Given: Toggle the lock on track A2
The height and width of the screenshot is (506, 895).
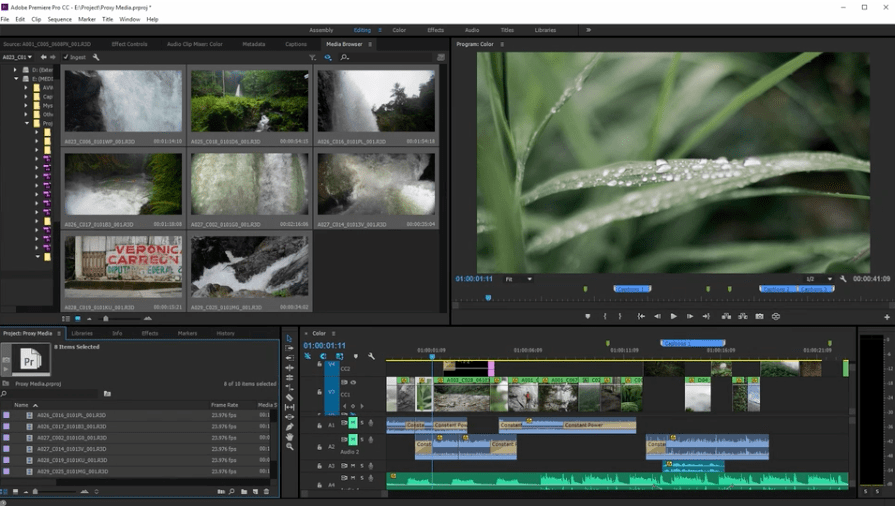Looking at the screenshot, I should 320,446.
